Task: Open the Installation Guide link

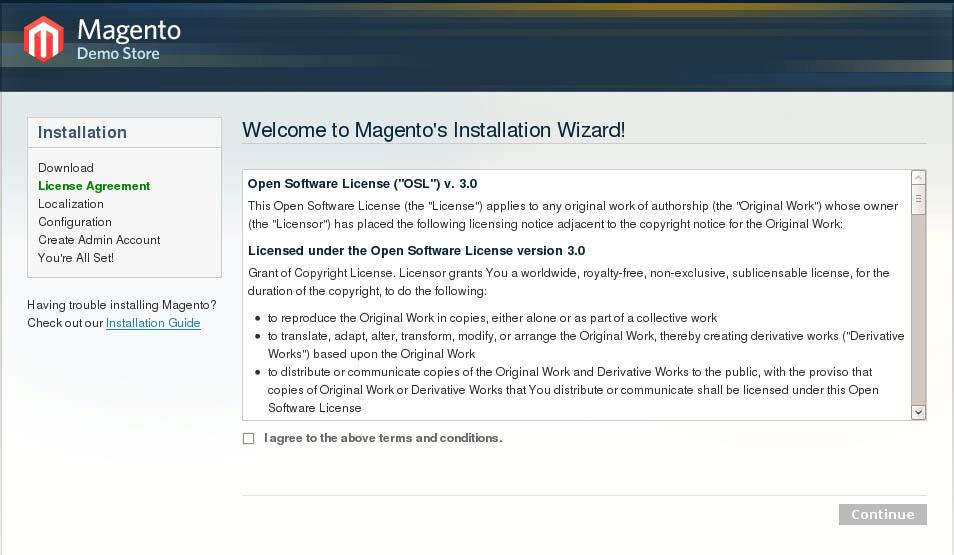Action: click(153, 323)
